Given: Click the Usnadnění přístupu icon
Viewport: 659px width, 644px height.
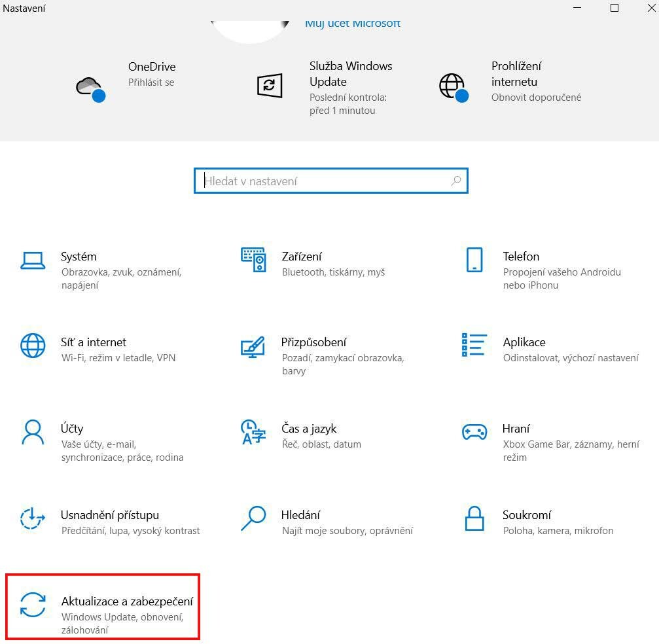Looking at the screenshot, I should tap(33, 518).
